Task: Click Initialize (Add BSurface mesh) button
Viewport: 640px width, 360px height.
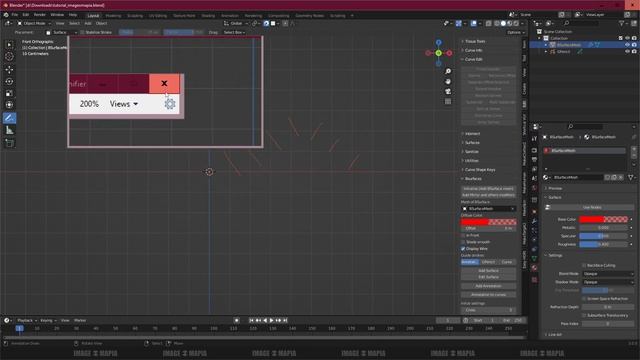Action: click(489, 189)
